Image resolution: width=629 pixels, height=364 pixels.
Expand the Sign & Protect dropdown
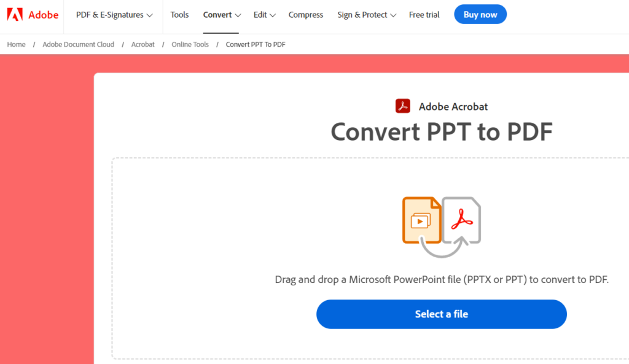[366, 15]
